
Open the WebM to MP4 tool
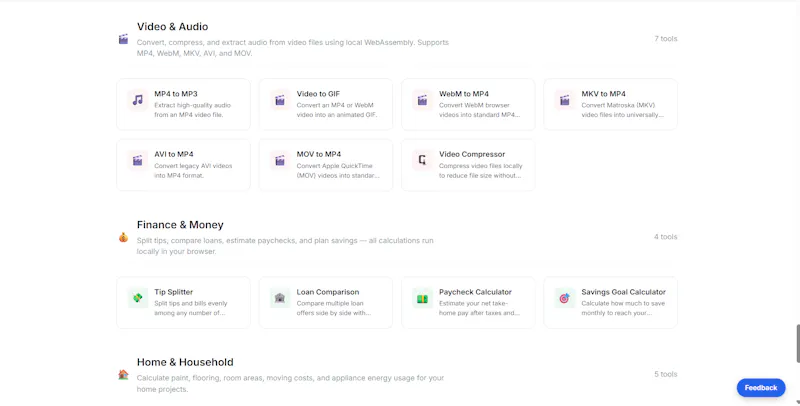click(x=468, y=104)
